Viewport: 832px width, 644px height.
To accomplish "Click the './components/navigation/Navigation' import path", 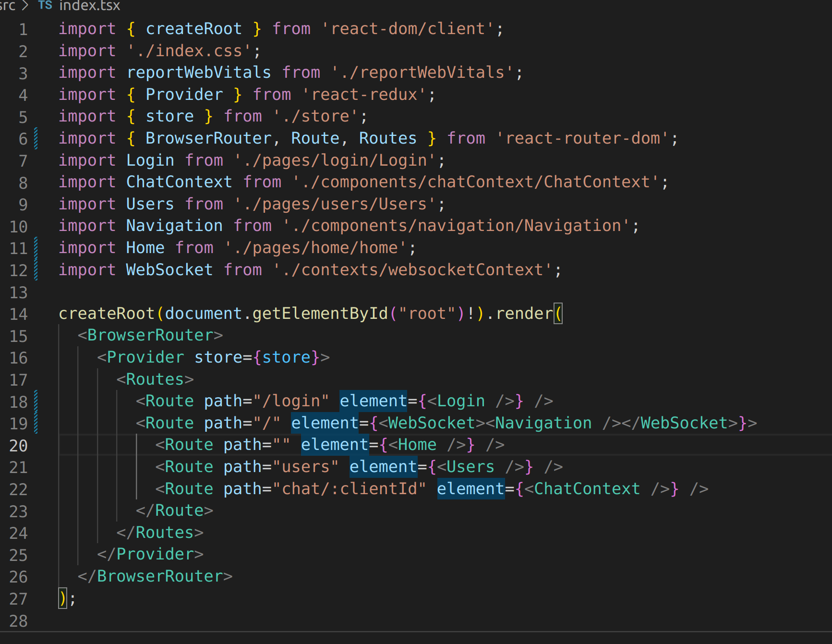I will 457,226.
